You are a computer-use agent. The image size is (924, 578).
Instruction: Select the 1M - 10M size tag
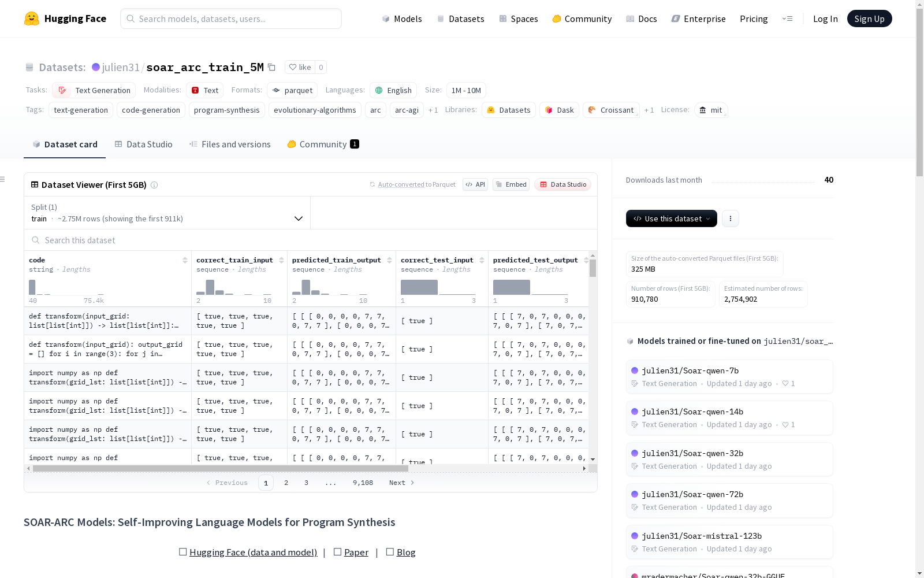pos(466,90)
